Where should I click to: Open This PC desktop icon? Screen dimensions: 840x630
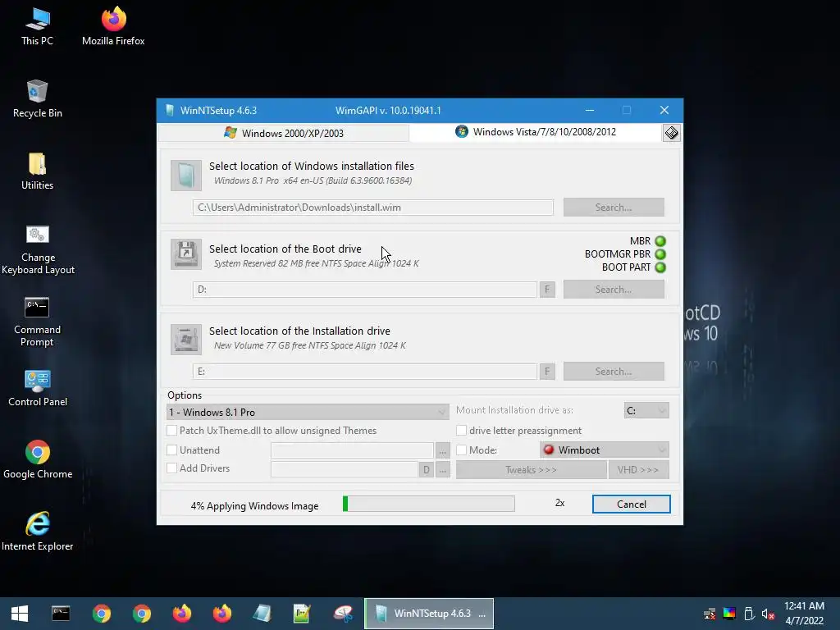37,26
